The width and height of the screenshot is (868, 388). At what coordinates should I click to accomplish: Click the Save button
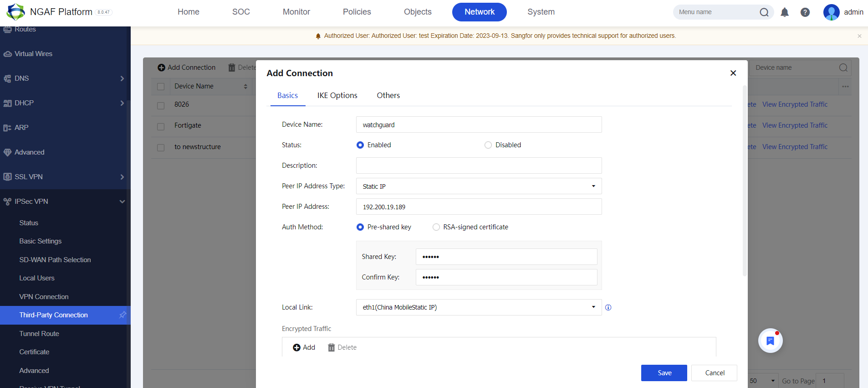[x=664, y=373]
